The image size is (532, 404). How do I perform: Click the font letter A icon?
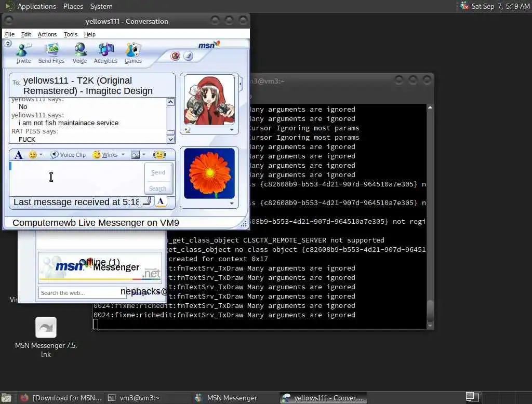(x=18, y=155)
